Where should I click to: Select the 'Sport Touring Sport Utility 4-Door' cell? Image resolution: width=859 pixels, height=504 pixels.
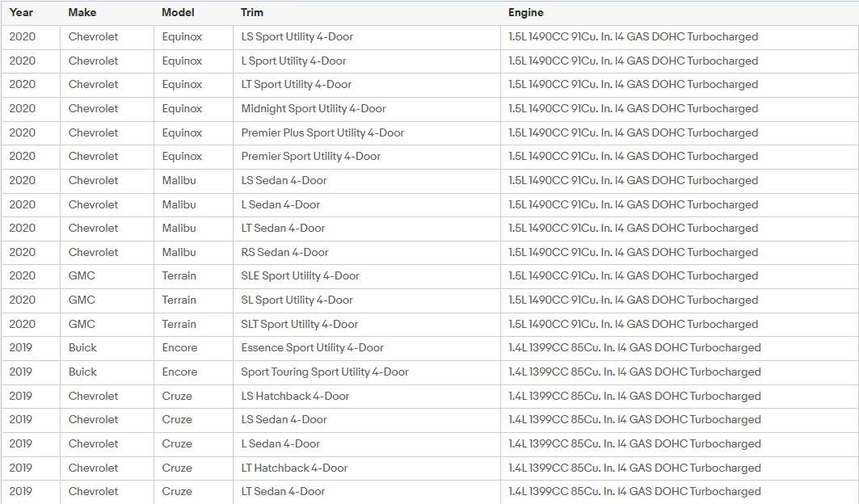tap(367, 372)
